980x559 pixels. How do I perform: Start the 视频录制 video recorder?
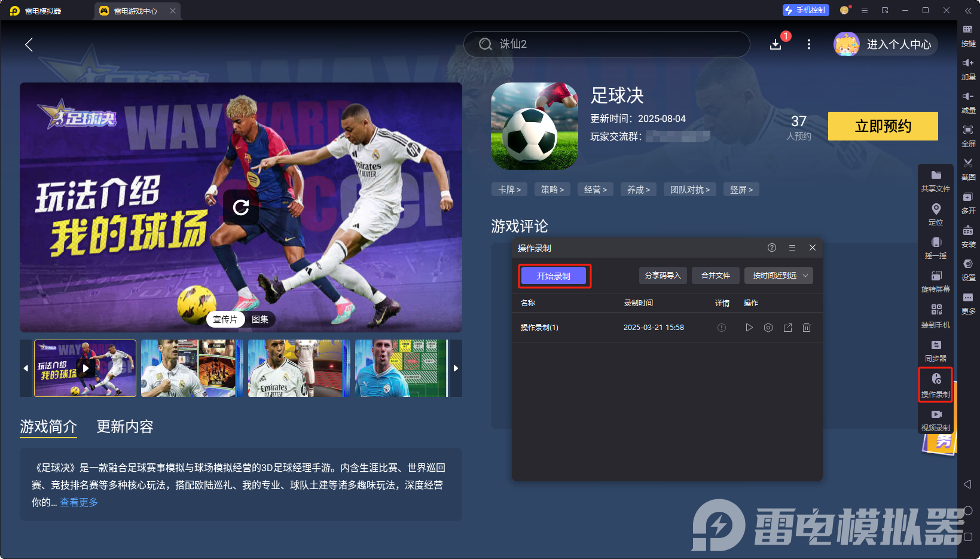936,420
